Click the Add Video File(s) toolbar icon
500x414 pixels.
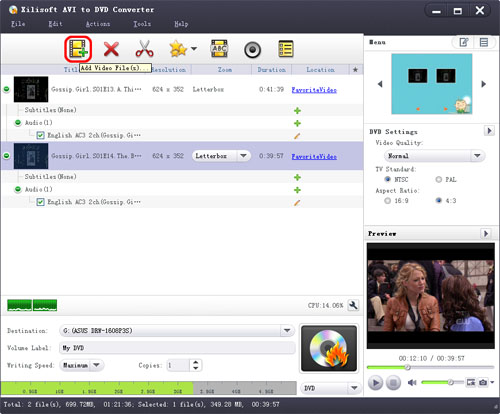point(78,49)
